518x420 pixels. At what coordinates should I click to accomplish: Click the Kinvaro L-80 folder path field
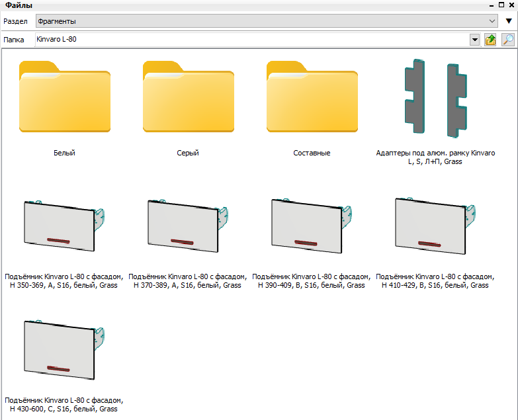(x=253, y=40)
